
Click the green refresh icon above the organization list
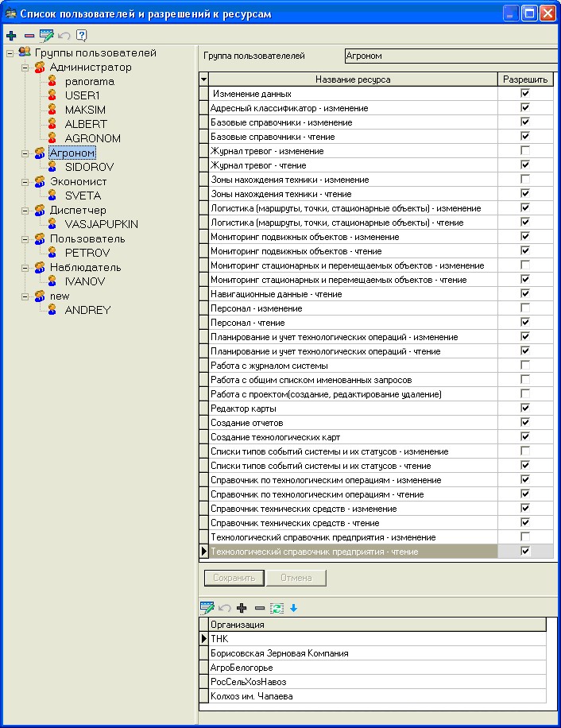coord(277,608)
